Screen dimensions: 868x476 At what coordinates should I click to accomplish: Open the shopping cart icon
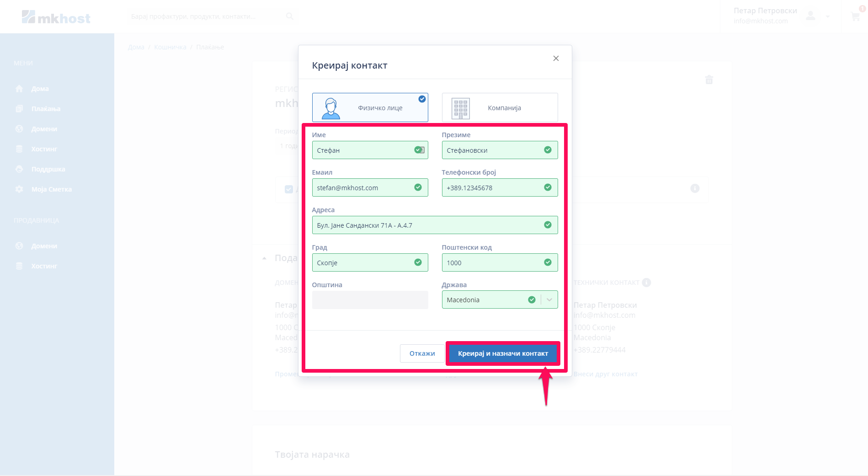(x=855, y=16)
